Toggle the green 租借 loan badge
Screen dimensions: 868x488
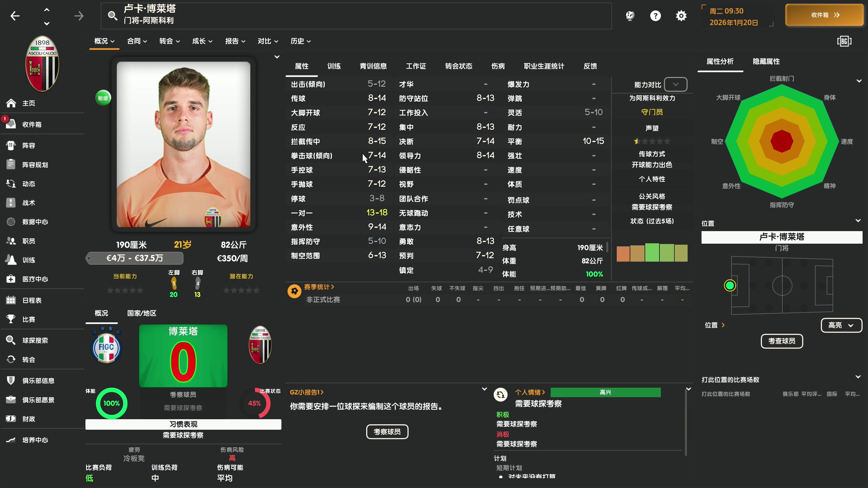point(103,98)
